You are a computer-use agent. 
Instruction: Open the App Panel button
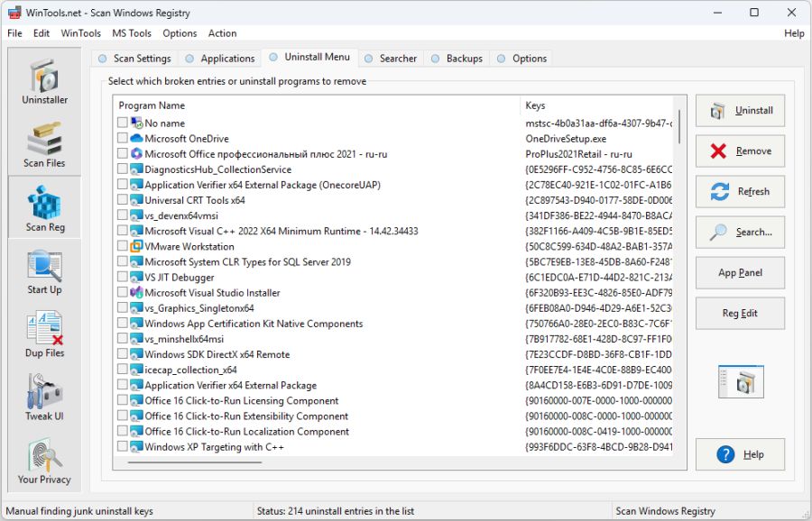click(x=740, y=272)
